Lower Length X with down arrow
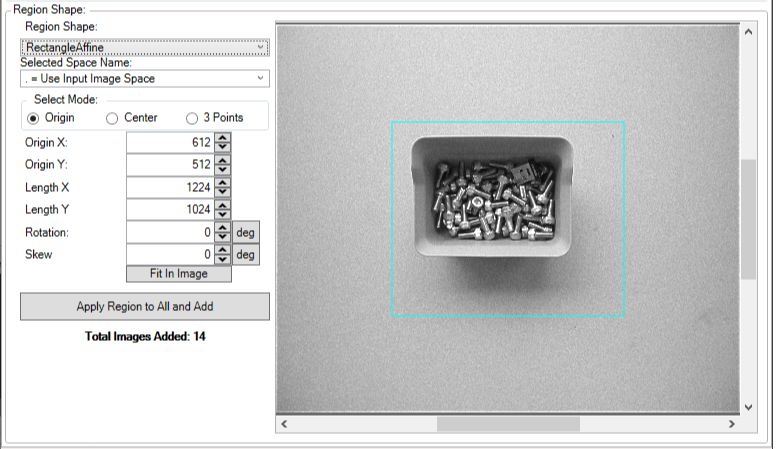The width and height of the screenshot is (777, 449). pos(222,192)
